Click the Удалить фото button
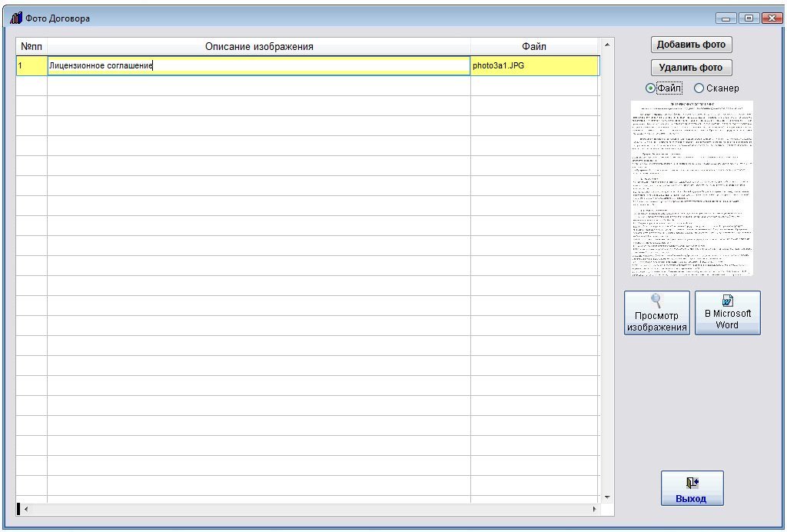 tap(691, 67)
